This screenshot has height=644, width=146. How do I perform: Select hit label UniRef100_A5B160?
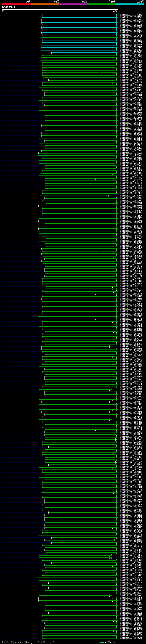[x=131, y=53]
